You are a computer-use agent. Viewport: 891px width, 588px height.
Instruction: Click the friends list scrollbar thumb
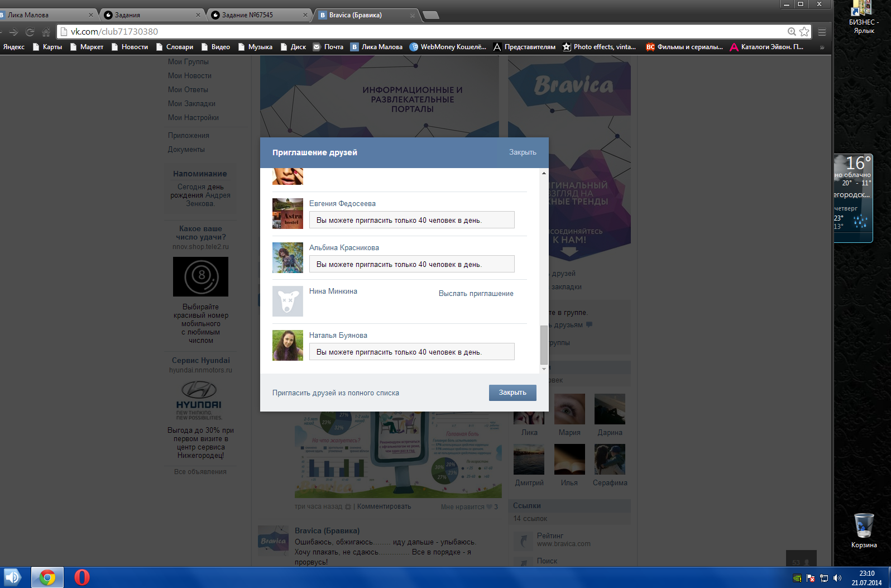coord(544,345)
